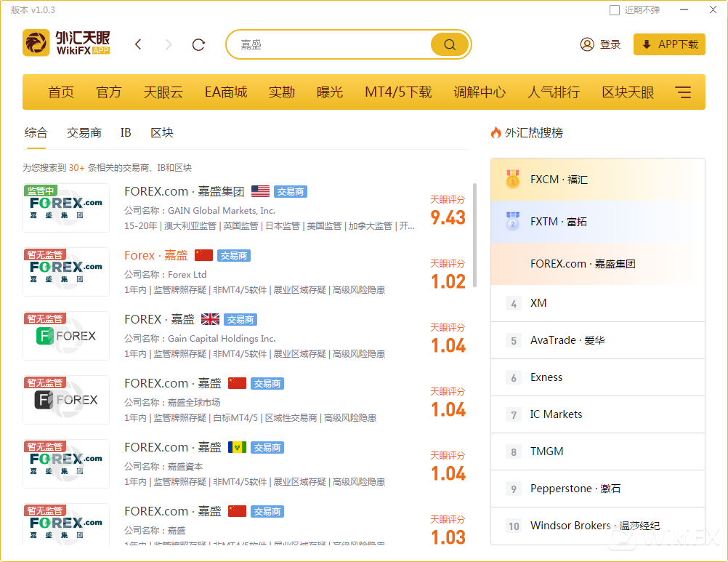Click the gold medal FXCM rank icon

pyautogui.click(x=513, y=180)
